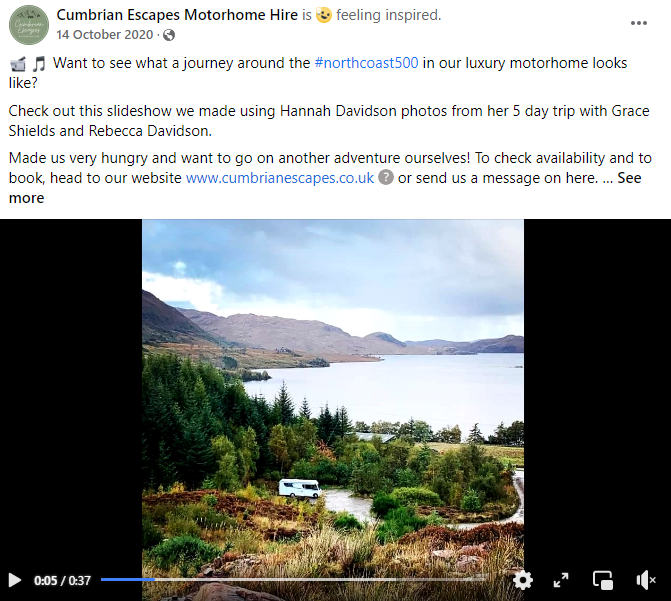Play the slideshow video

tap(15, 580)
